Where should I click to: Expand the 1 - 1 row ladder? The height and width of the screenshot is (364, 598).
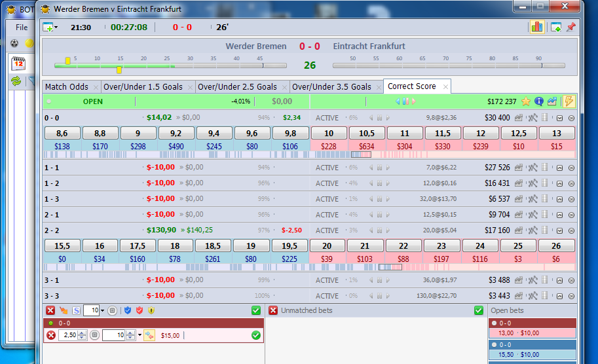click(x=559, y=168)
